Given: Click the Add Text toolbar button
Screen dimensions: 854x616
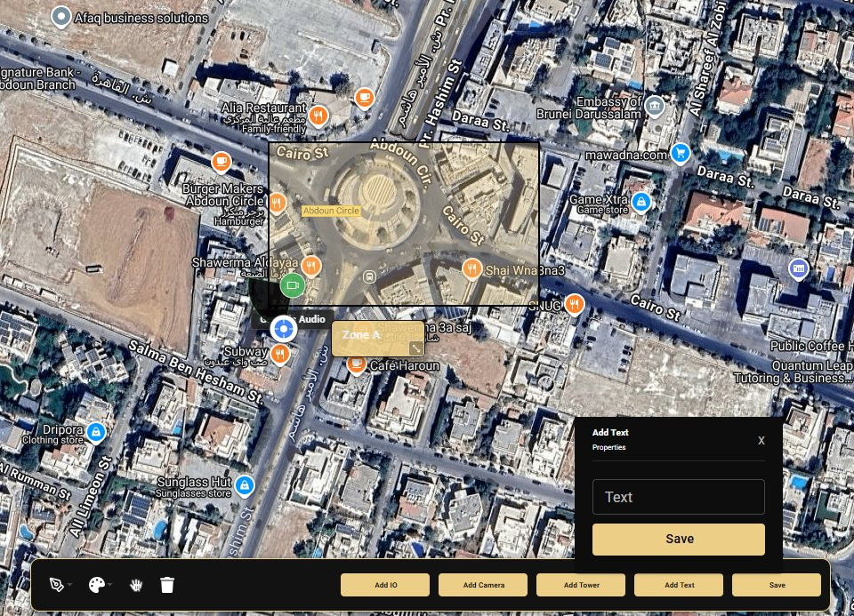Looking at the screenshot, I should (x=679, y=585).
